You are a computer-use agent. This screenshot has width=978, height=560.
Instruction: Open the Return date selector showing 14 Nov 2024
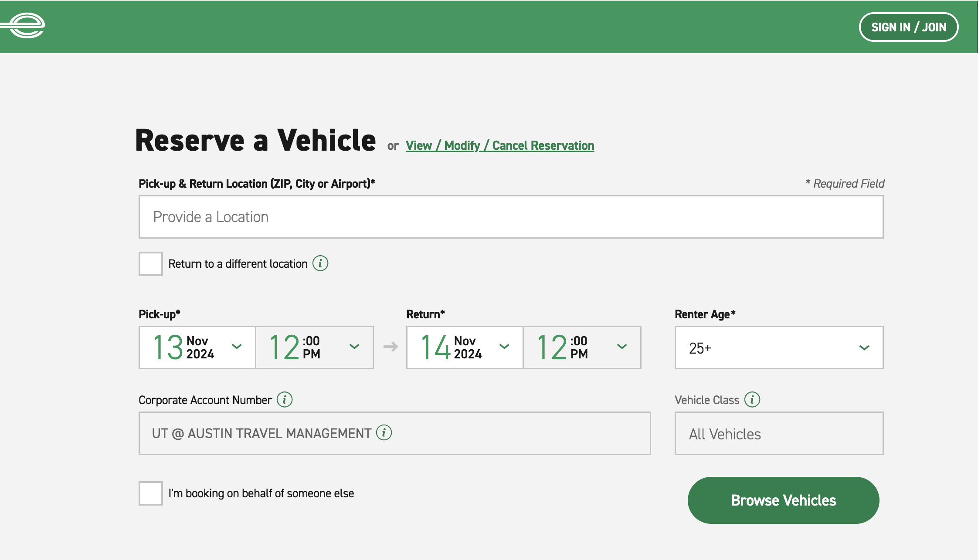pyautogui.click(x=464, y=347)
